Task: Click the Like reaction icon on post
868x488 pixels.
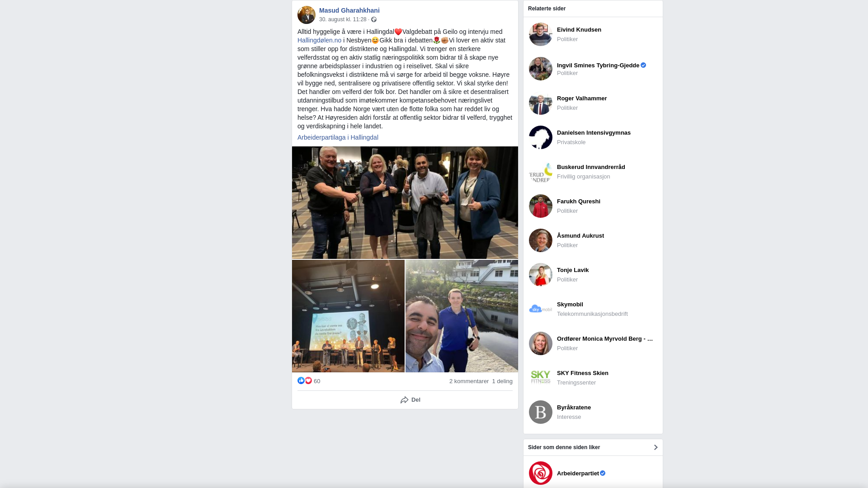Action: click(x=301, y=380)
